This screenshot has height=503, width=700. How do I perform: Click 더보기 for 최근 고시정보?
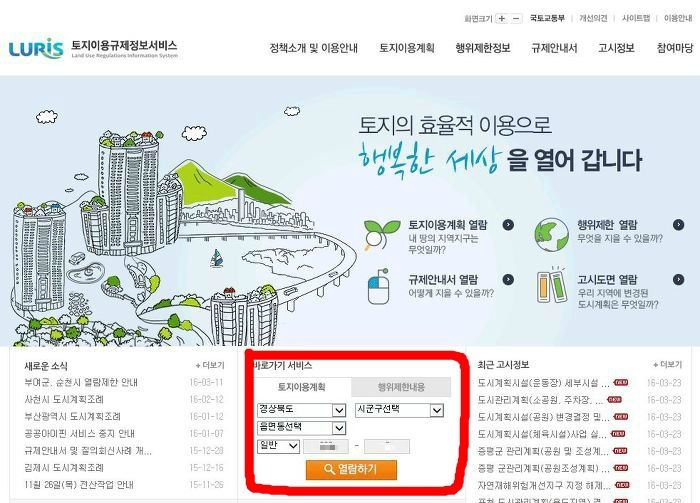pos(667,365)
